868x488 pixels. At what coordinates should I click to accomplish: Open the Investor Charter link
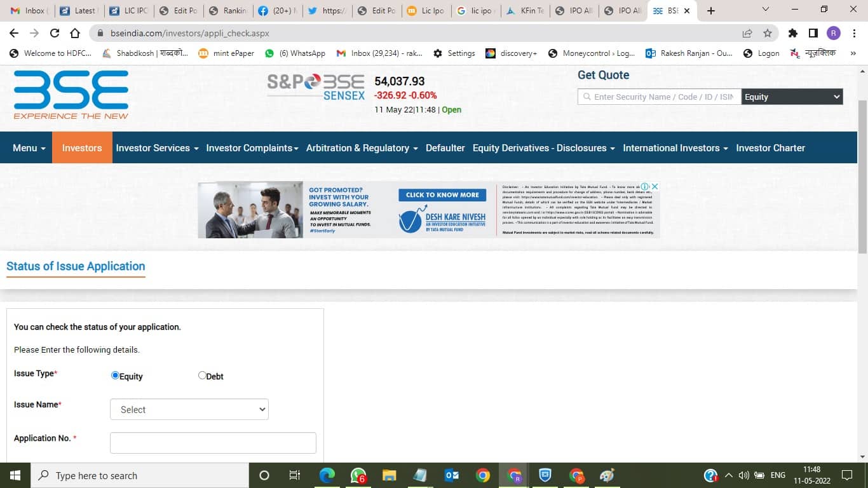(770, 147)
